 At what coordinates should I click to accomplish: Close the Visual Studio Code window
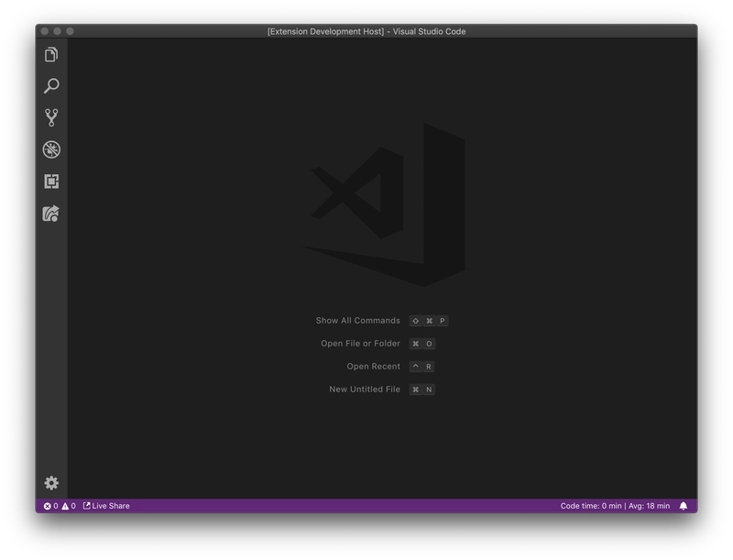[x=45, y=31]
